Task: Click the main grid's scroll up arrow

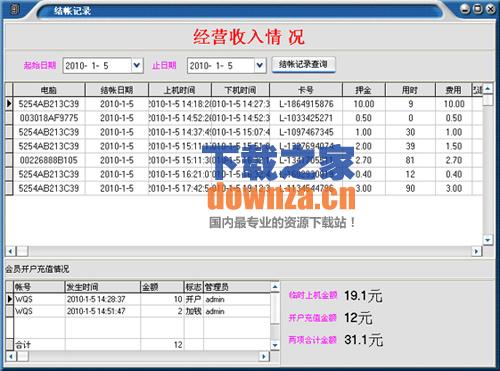Action: pyautogui.click(x=488, y=88)
